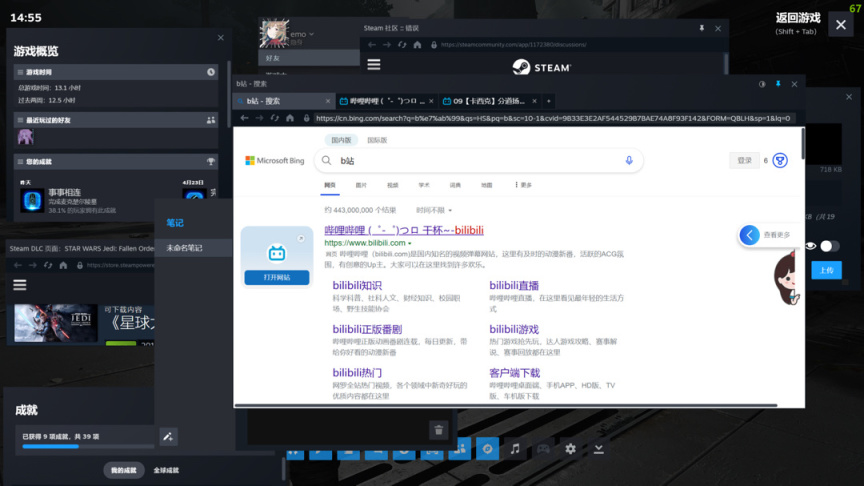Open hamburger menu in Steam community window
Screen dimensions: 864x486
374,64
